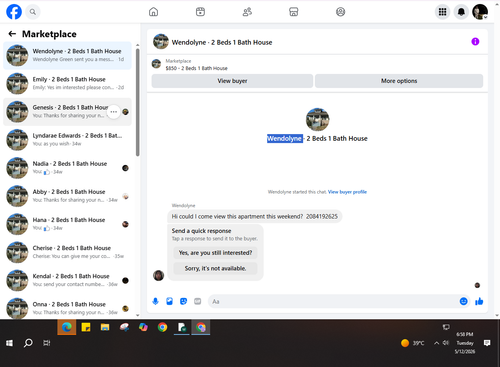
Task: Click the $850 - 2 Beds 1 Bath House listing
Action: tap(197, 68)
